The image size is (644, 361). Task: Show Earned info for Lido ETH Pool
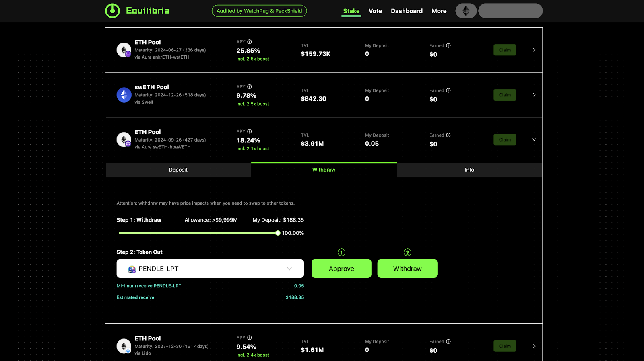(448, 341)
